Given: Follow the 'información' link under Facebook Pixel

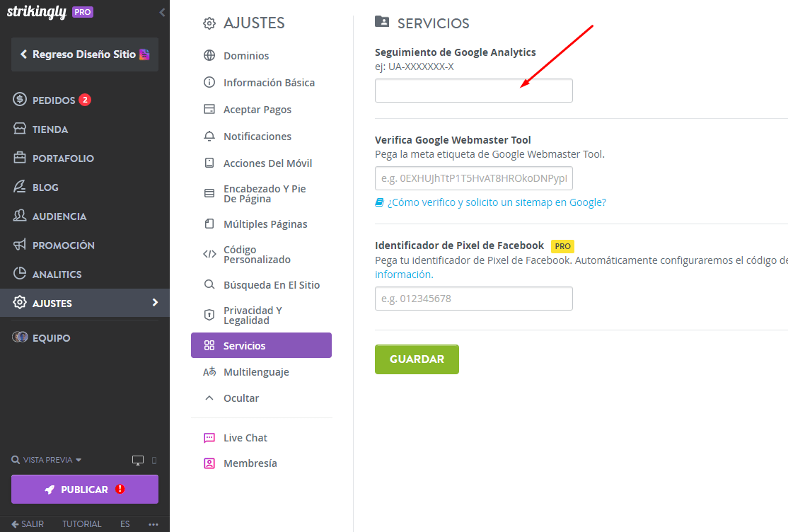Looking at the screenshot, I should 403,274.
